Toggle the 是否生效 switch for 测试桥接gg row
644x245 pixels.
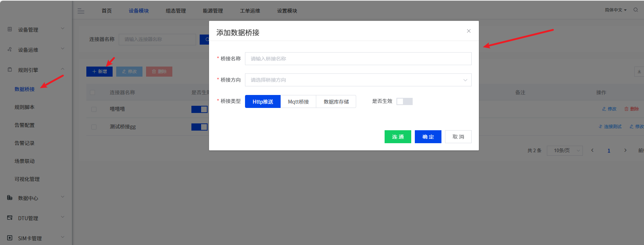(x=199, y=127)
